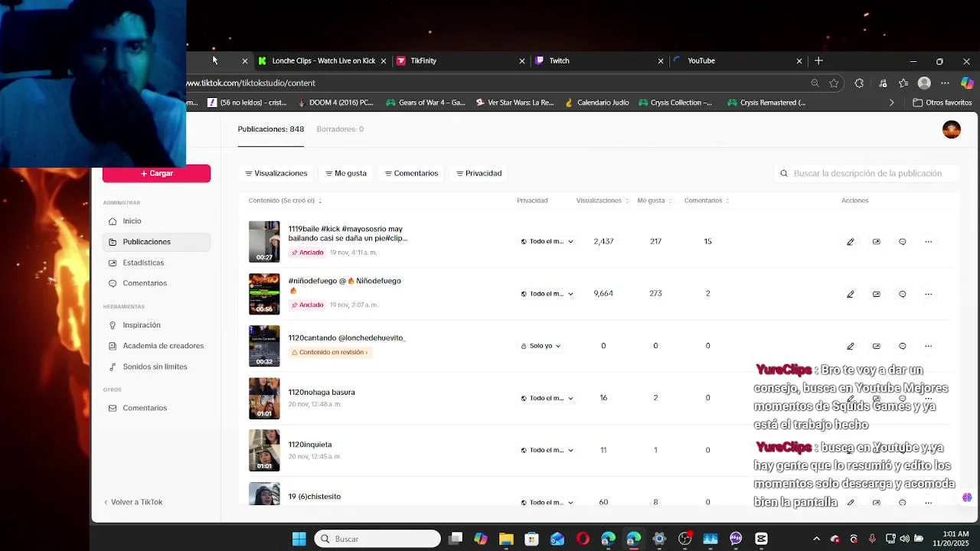Open the Visualizaciones filter dropdown
The height and width of the screenshot is (551, 980).
(276, 173)
